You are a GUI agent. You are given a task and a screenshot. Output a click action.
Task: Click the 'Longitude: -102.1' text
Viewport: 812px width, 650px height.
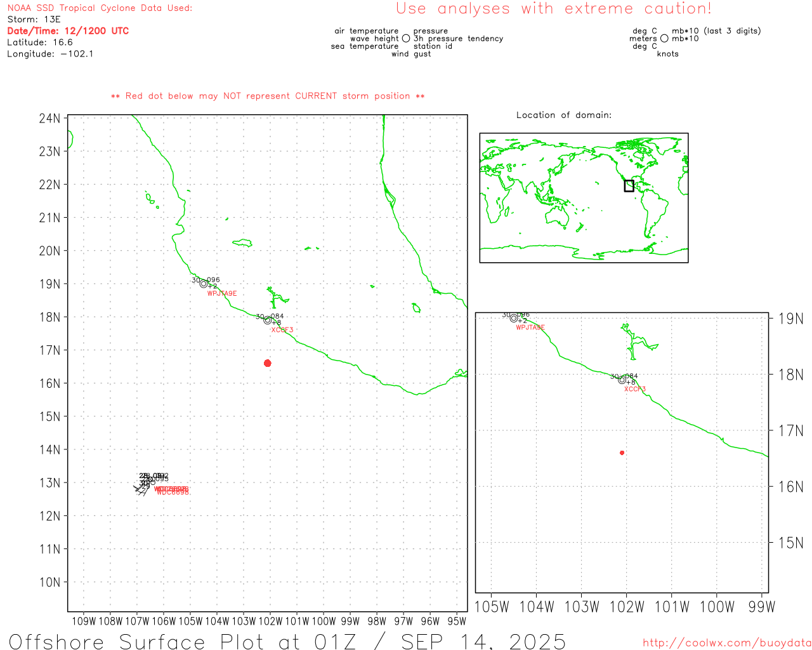(x=50, y=54)
